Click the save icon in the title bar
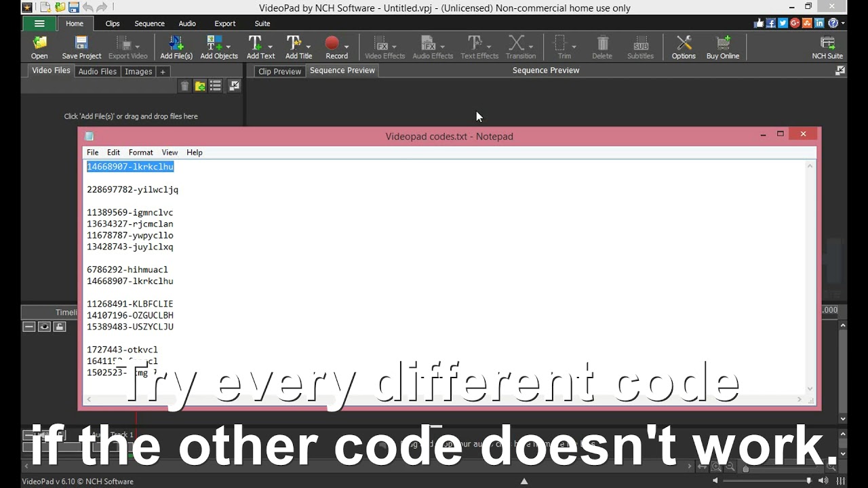Image resolution: width=868 pixels, height=488 pixels. [73, 8]
